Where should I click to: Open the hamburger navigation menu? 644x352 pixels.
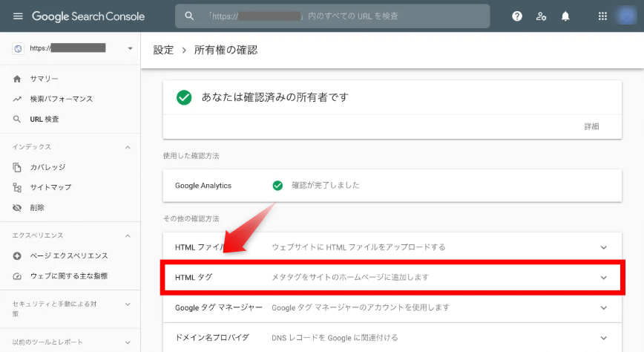click(x=18, y=16)
